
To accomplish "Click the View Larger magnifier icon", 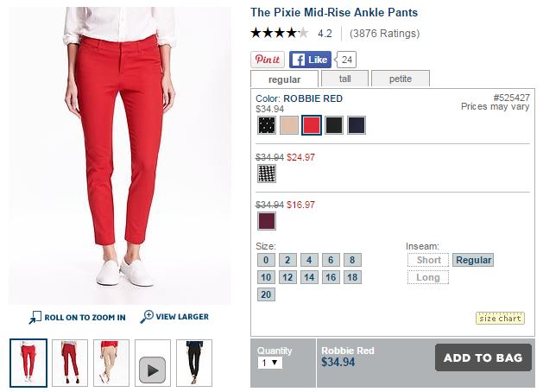I will tap(147, 317).
